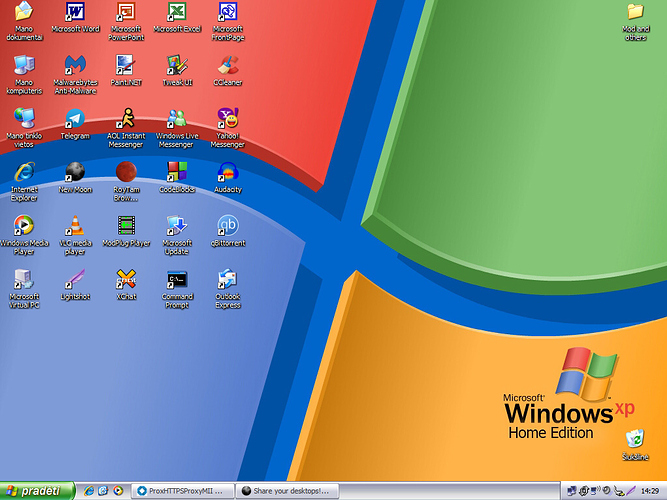Click the middle Quick Launch icon
This screenshot has height=500, width=667.
coord(103,491)
